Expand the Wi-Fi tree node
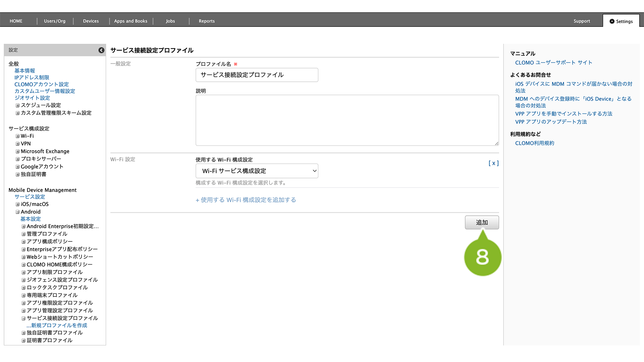644x362 pixels. 17,136
